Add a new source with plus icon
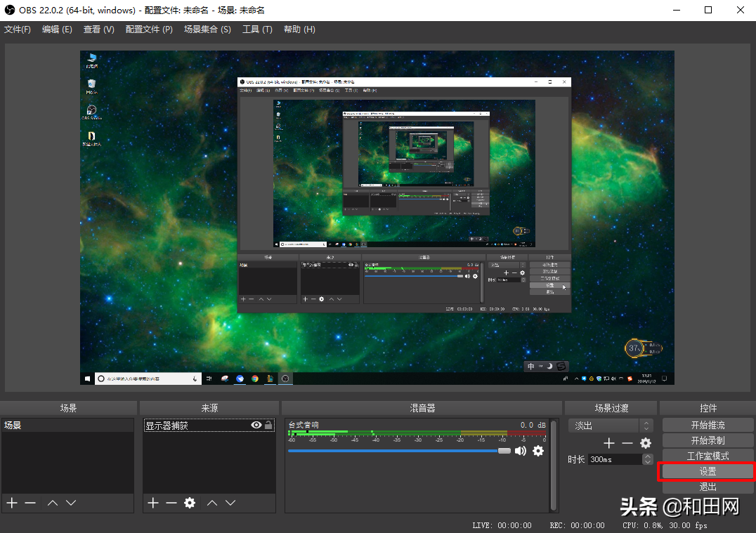 (153, 503)
